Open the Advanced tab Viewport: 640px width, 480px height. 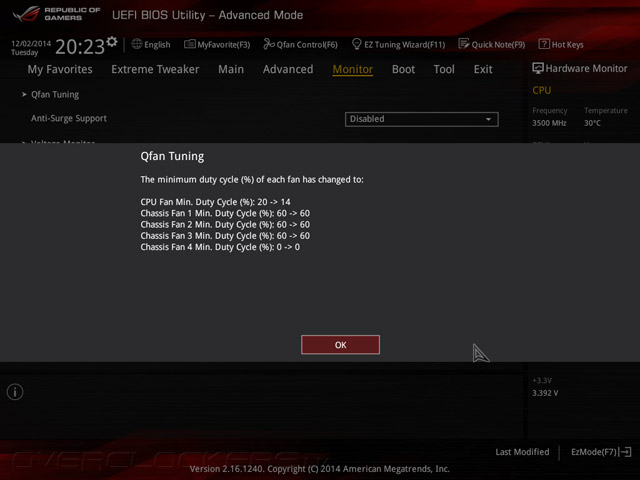[288, 69]
